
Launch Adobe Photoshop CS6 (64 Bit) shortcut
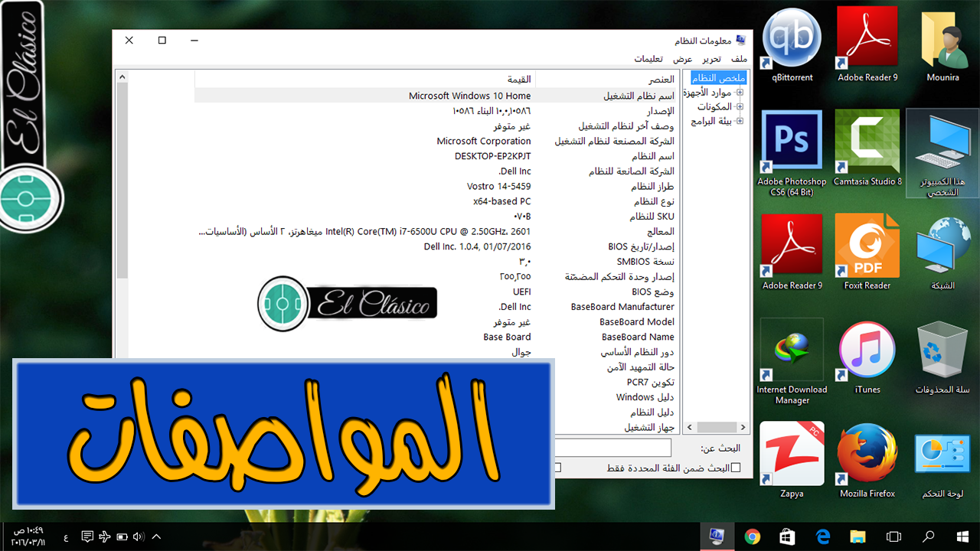point(792,153)
